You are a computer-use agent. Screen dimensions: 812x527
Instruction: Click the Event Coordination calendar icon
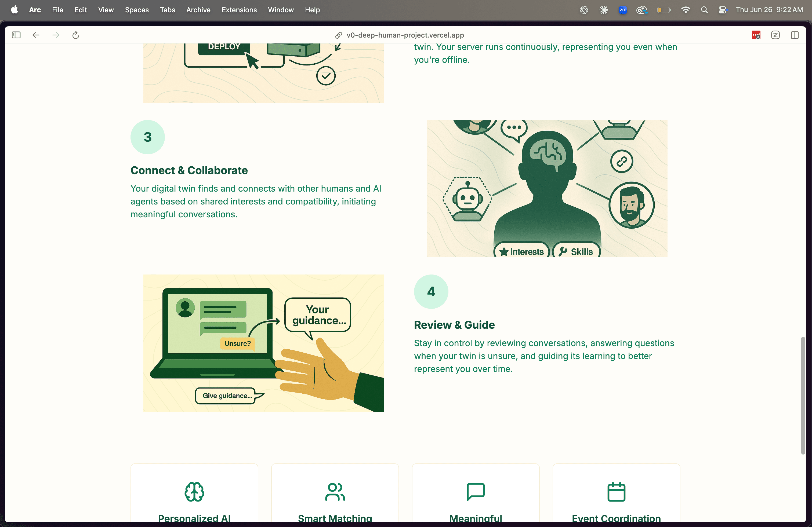616,492
